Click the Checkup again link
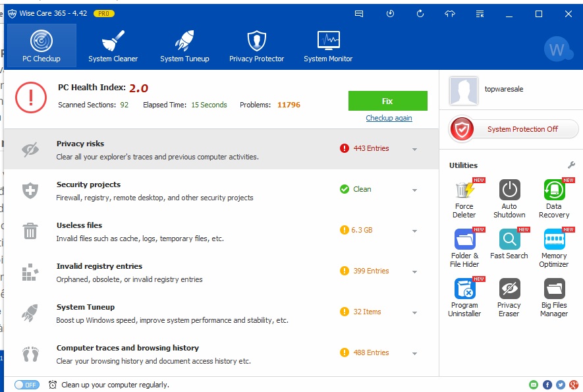583x392 pixels. (389, 118)
